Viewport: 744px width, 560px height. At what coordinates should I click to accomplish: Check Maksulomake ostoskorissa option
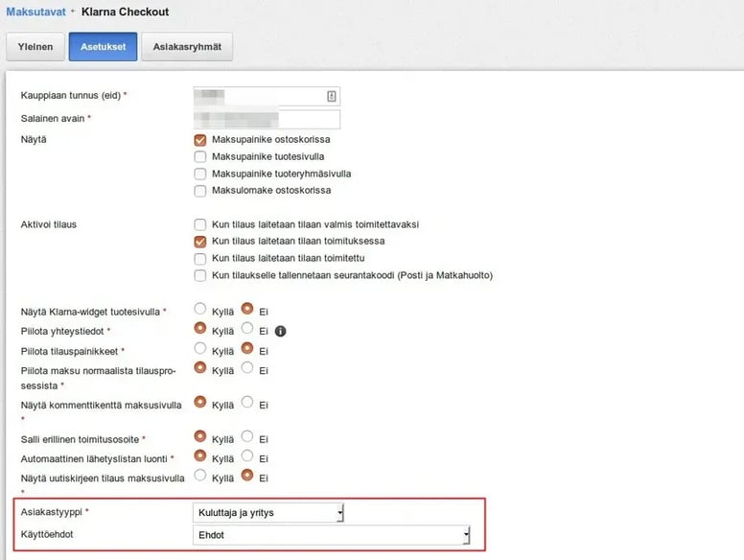[x=200, y=191]
